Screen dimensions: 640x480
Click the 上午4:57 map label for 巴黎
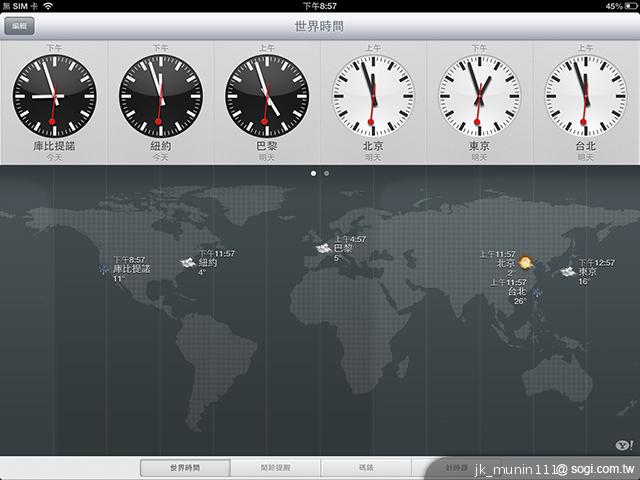click(350, 239)
